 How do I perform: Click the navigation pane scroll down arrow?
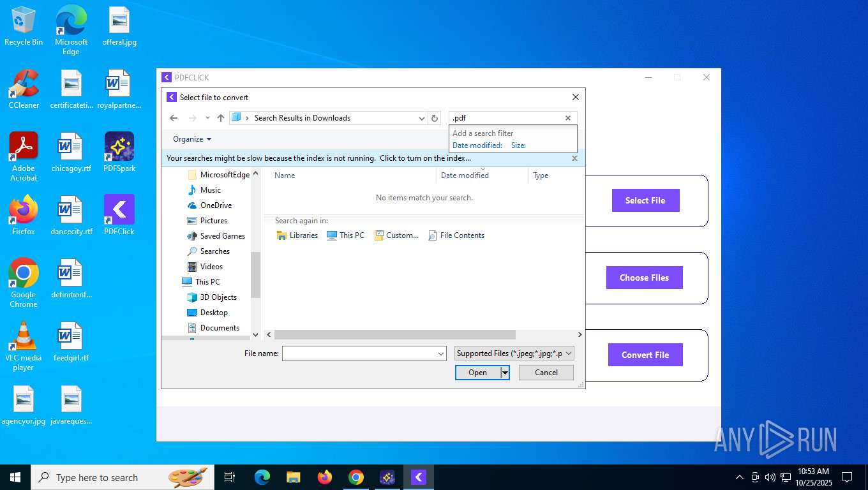pos(256,334)
